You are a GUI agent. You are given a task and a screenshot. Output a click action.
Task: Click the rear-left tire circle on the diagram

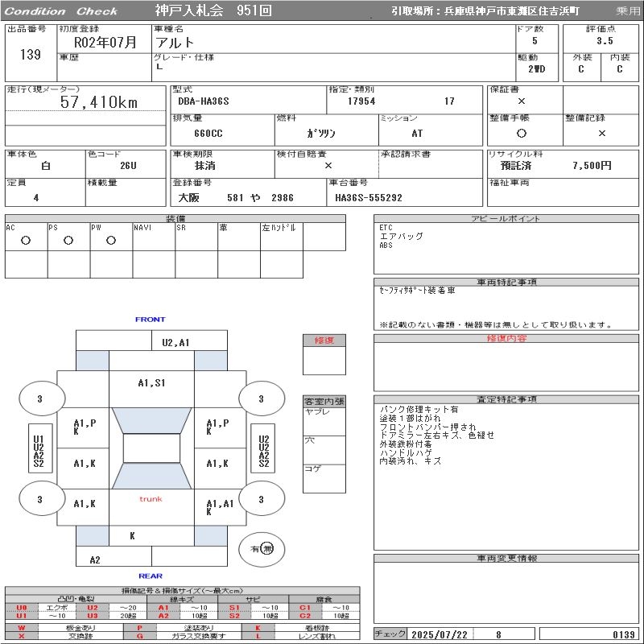click(x=39, y=500)
